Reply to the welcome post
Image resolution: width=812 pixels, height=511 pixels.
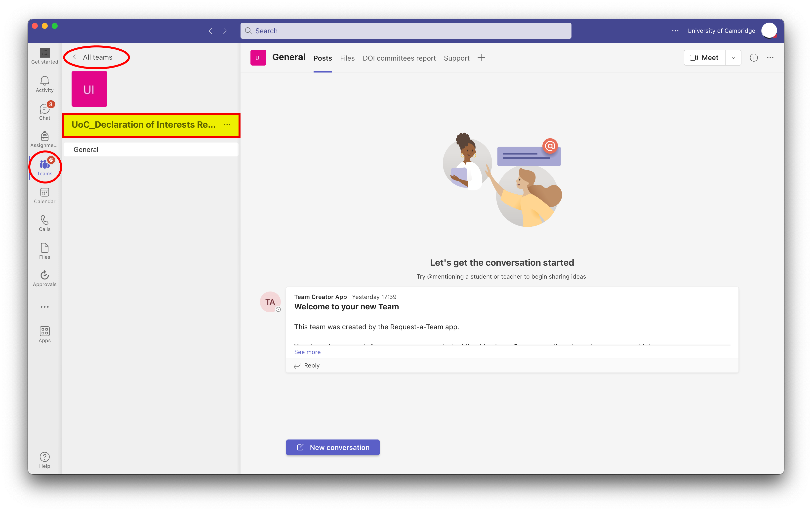click(x=307, y=365)
